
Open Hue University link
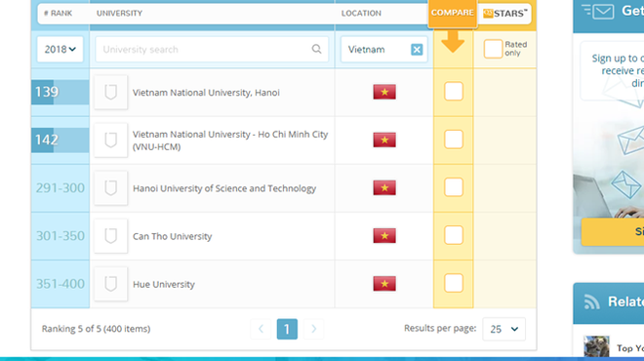click(164, 284)
